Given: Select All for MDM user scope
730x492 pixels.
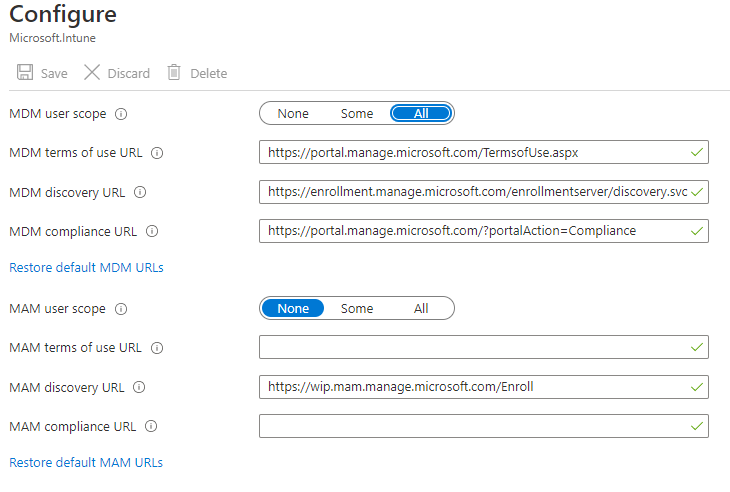Looking at the screenshot, I should tap(421, 113).
